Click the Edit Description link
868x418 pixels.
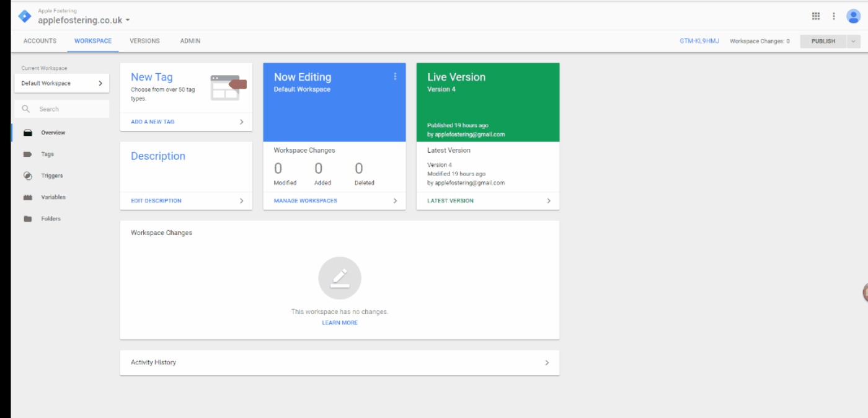pos(156,201)
